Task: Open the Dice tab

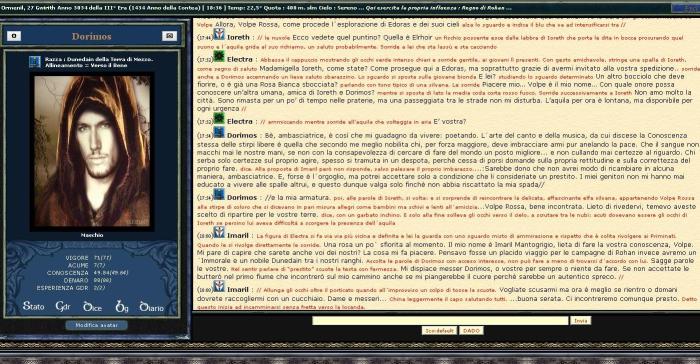Action: (x=93, y=307)
